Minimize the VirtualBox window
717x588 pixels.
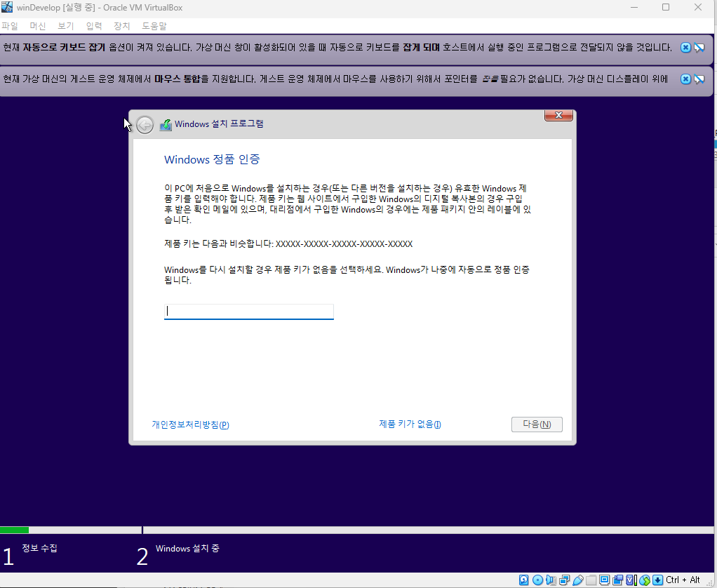click(634, 7)
